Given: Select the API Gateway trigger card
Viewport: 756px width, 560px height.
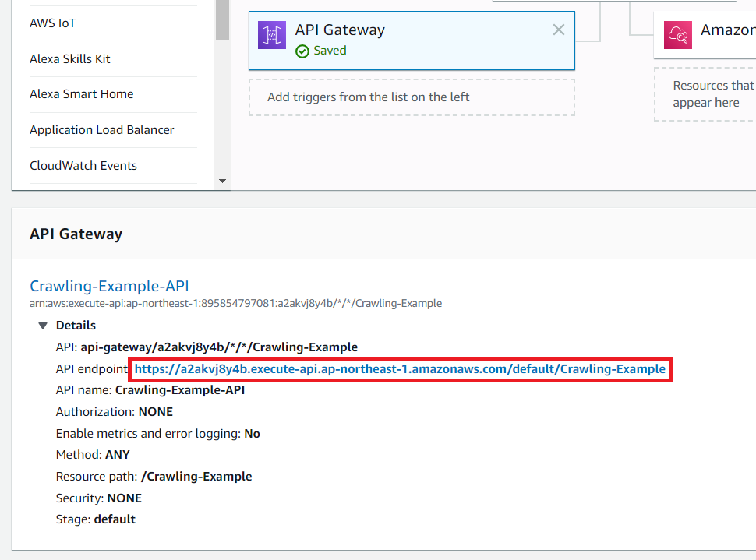Looking at the screenshot, I should point(412,41).
